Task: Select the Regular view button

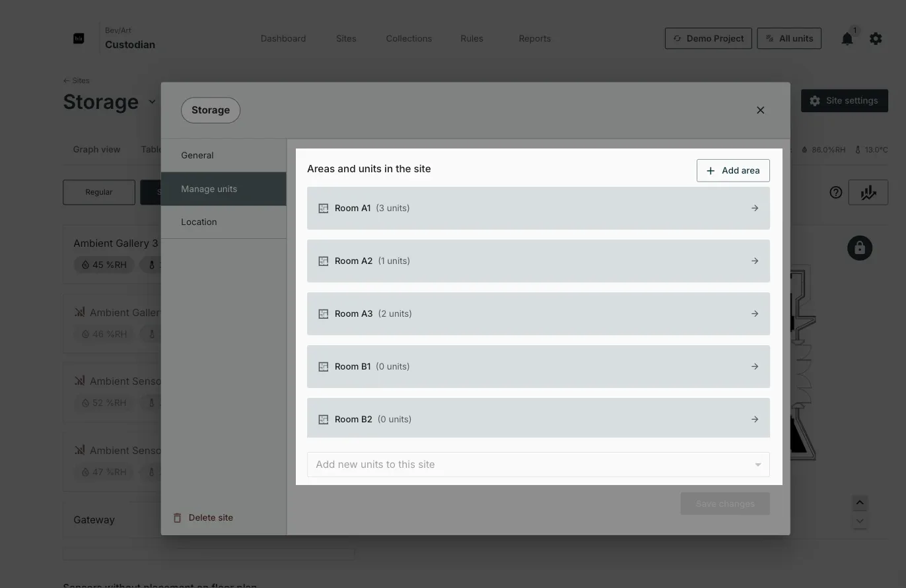Action: click(x=99, y=192)
